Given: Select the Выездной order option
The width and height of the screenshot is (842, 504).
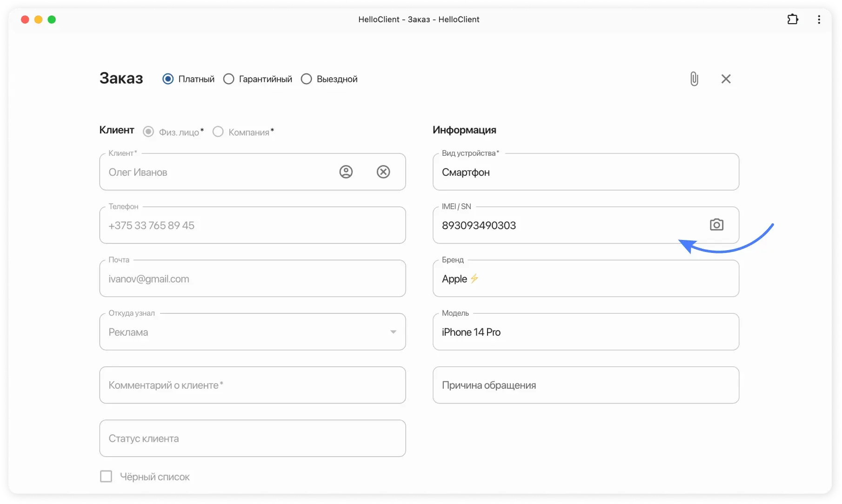Looking at the screenshot, I should (x=306, y=79).
